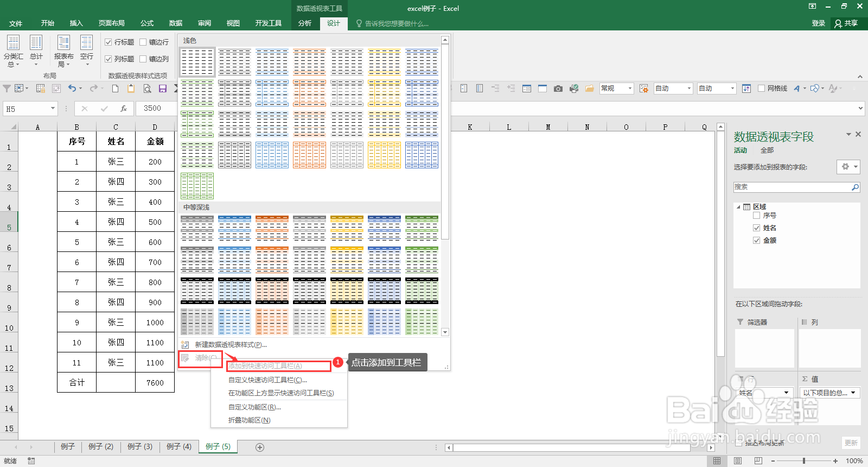Switch to the 公式 Formulas tab
Screen dimensions: 868x467
tap(147, 23)
